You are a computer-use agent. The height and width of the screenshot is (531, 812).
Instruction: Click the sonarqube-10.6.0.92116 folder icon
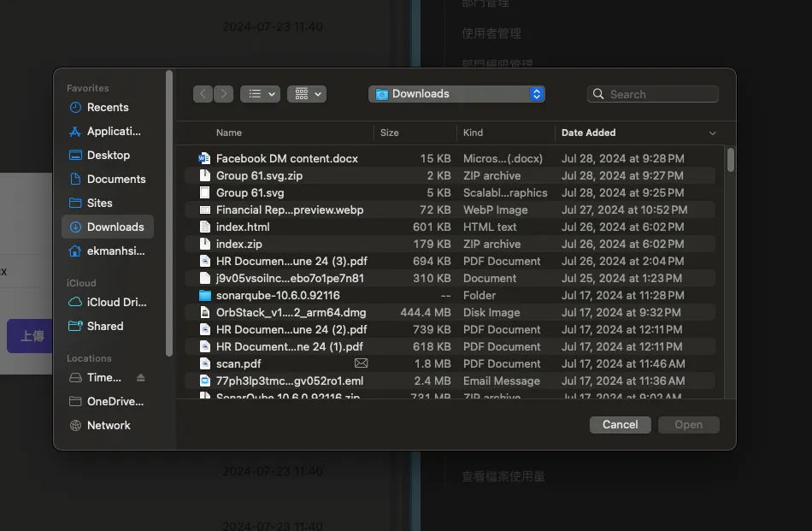coord(204,296)
